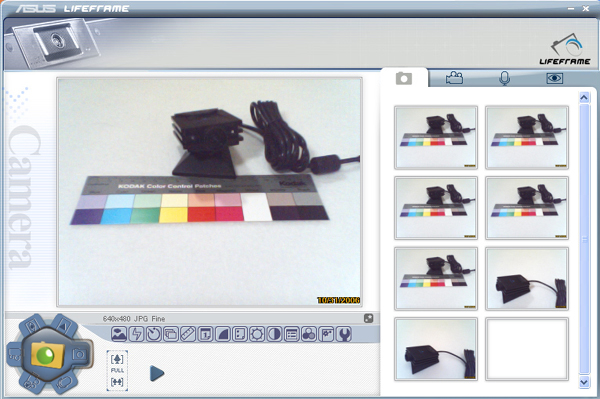
Task: Click the date stamp calendar icon
Action: coord(205,334)
